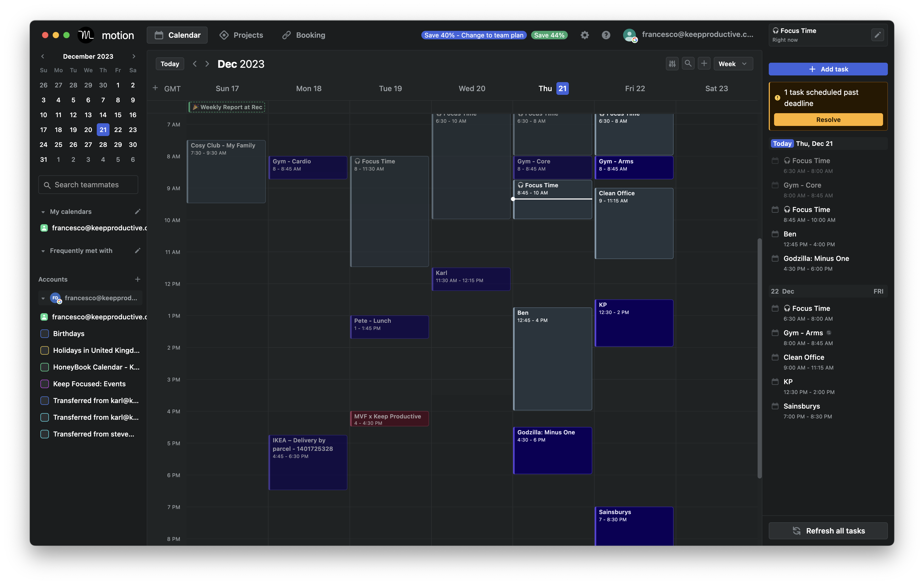Click the plus icon next to Accounts

click(138, 279)
